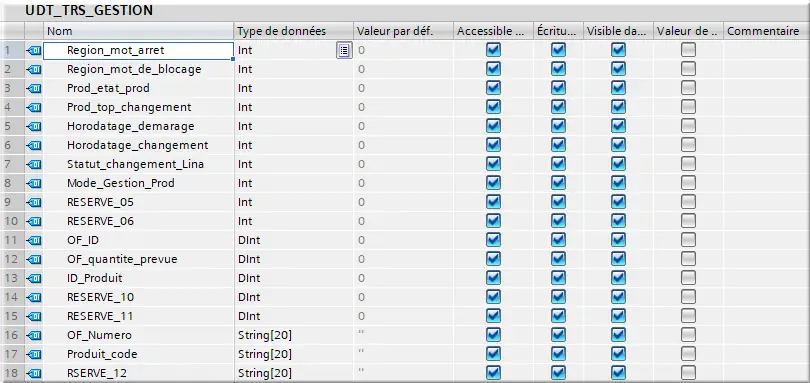Select row number 12 header

tap(12, 259)
